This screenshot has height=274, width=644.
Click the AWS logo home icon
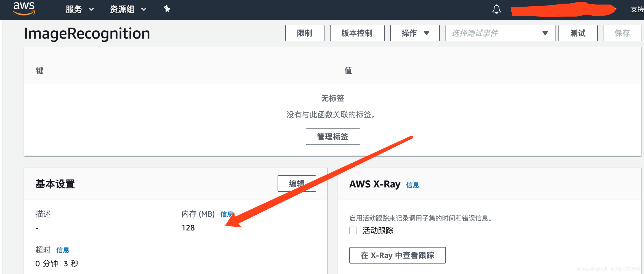24,8
